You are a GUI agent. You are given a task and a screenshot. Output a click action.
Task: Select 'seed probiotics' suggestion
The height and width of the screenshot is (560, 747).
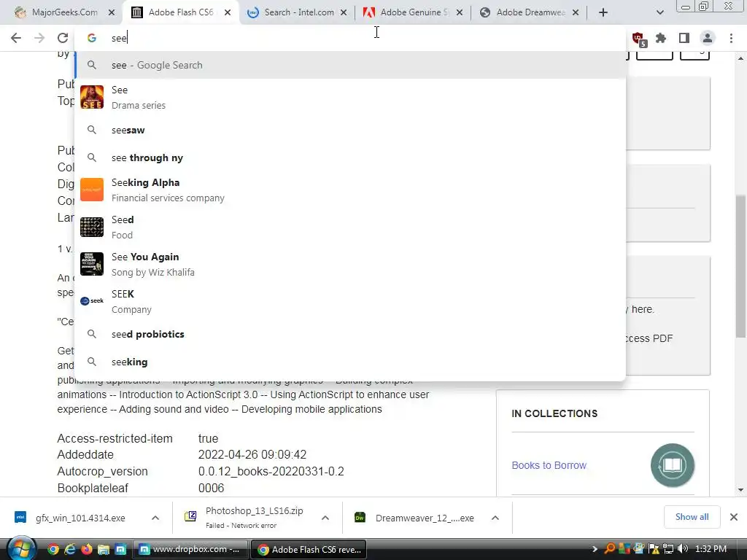coord(350,334)
